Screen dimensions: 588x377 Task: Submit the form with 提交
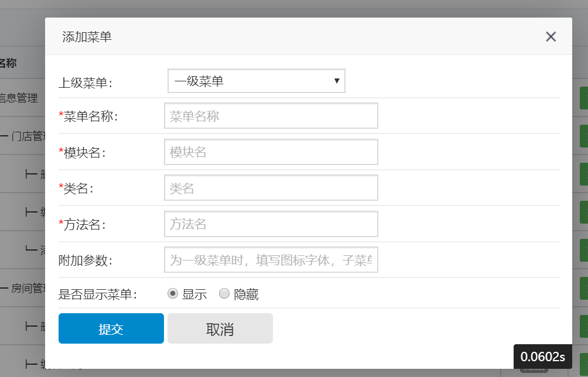coord(111,328)
